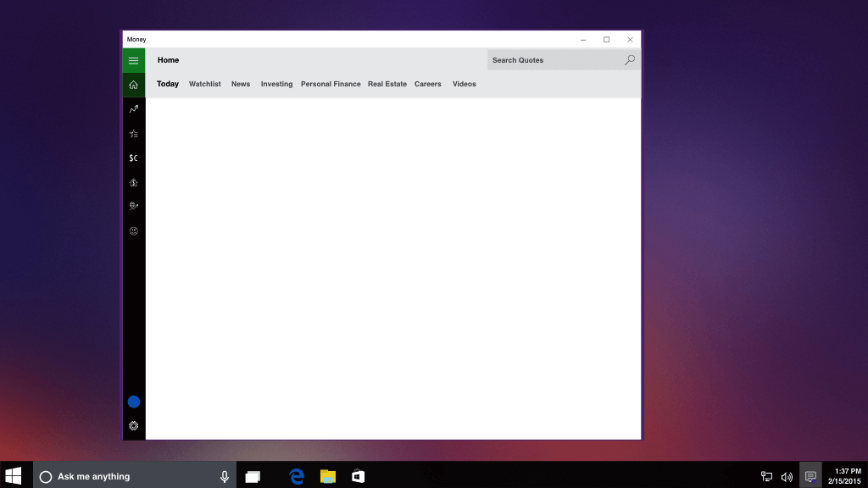Open Task View on the taskbar
868x488 pixels.
tap(253, 476)
